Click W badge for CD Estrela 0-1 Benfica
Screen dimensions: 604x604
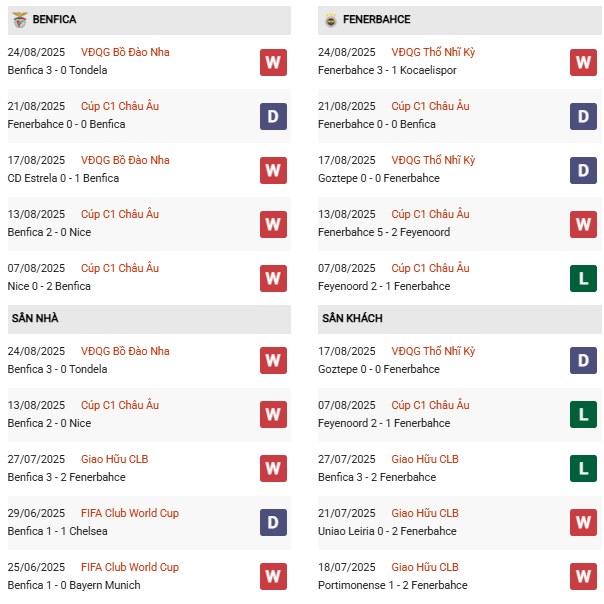pos(273,170)
